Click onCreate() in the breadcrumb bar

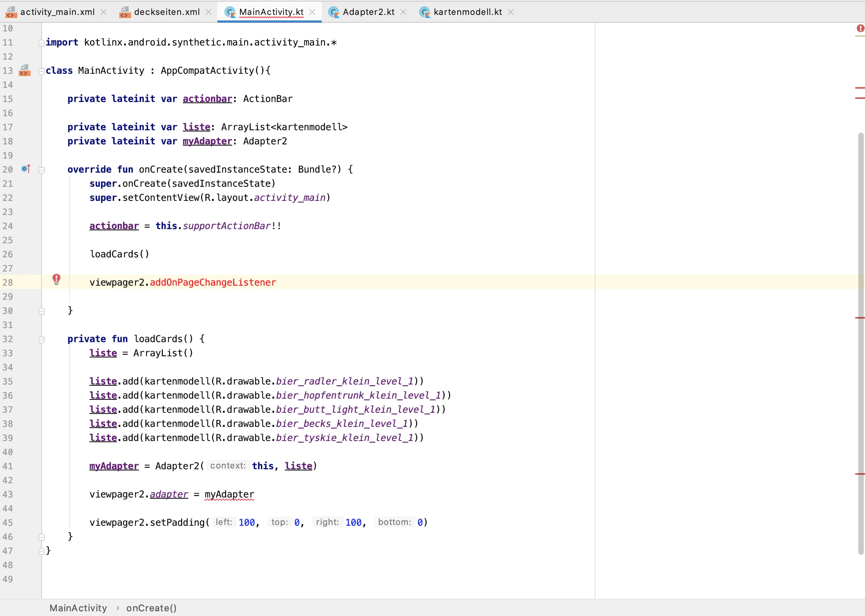151,608
